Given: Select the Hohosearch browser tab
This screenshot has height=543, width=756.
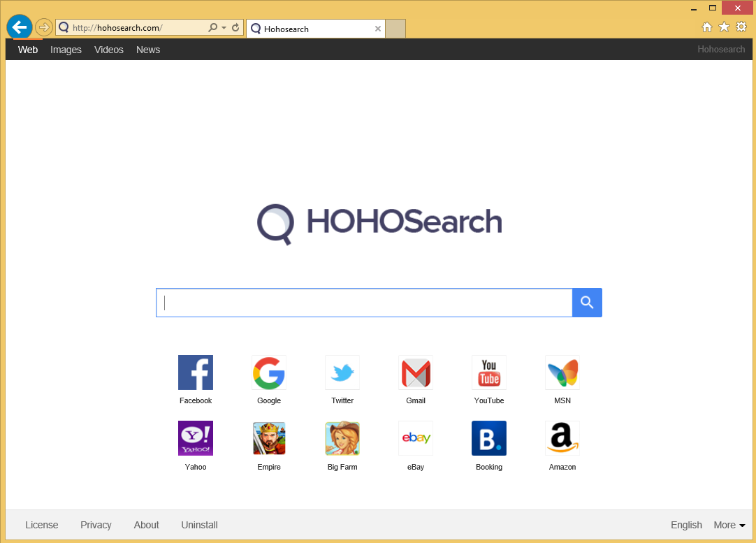Looking at the screenshot, I should [x=316, y=29].
